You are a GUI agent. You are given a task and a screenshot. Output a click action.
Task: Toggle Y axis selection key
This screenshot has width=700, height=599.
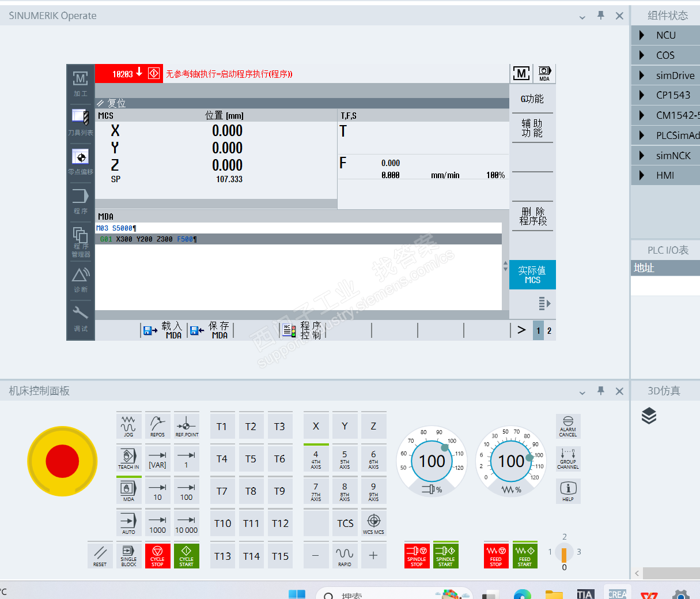pyautogui.click(x=345, y=426)
